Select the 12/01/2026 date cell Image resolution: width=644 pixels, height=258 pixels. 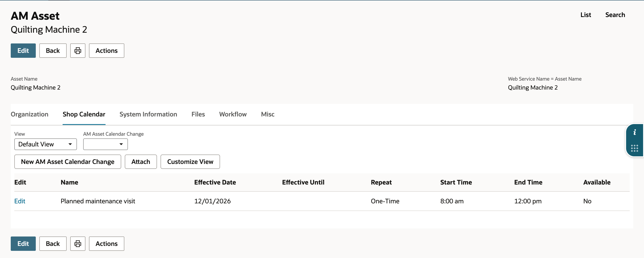pos(212,201)
